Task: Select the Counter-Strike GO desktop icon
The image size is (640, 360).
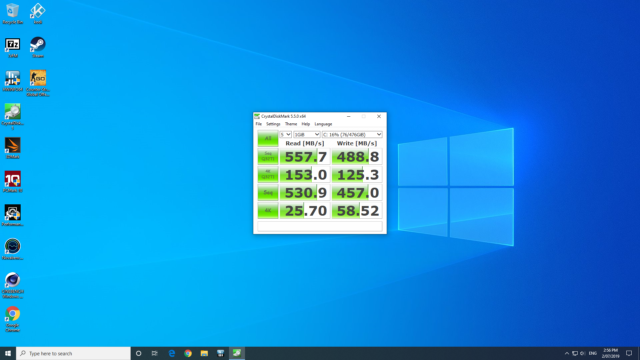Action: [38, 83]
